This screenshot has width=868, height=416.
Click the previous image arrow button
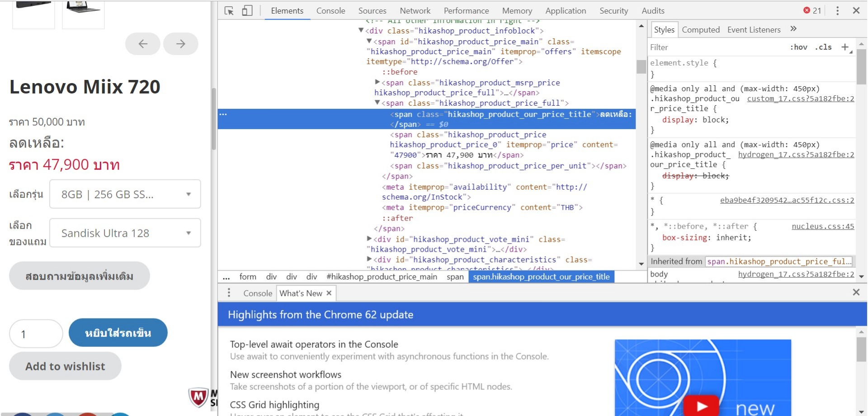tap(143, 44)
